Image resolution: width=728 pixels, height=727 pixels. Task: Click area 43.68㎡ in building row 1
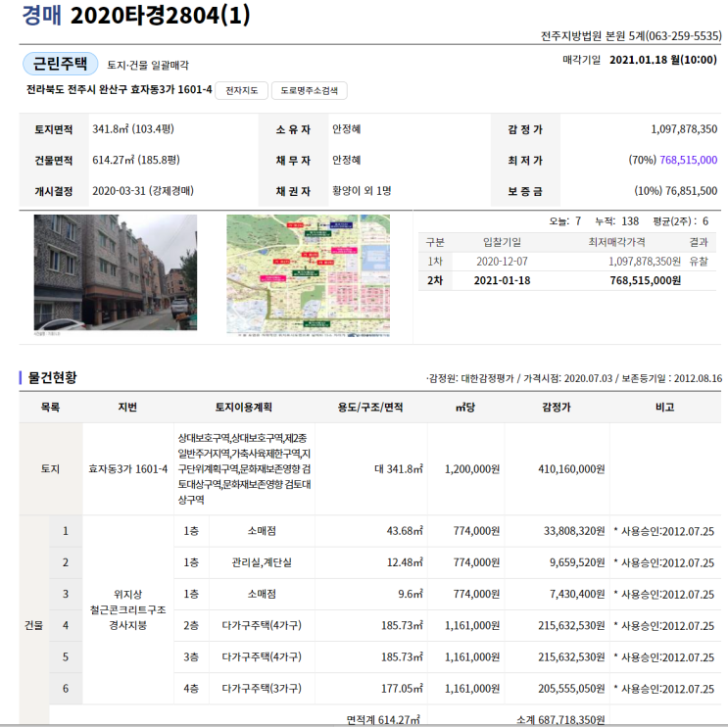tap(405, 531)
